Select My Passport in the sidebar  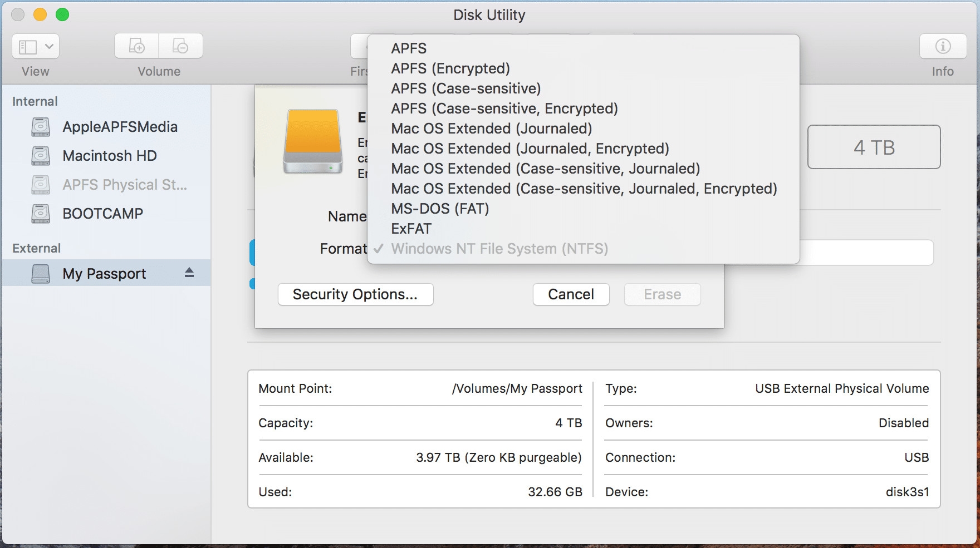104,274
